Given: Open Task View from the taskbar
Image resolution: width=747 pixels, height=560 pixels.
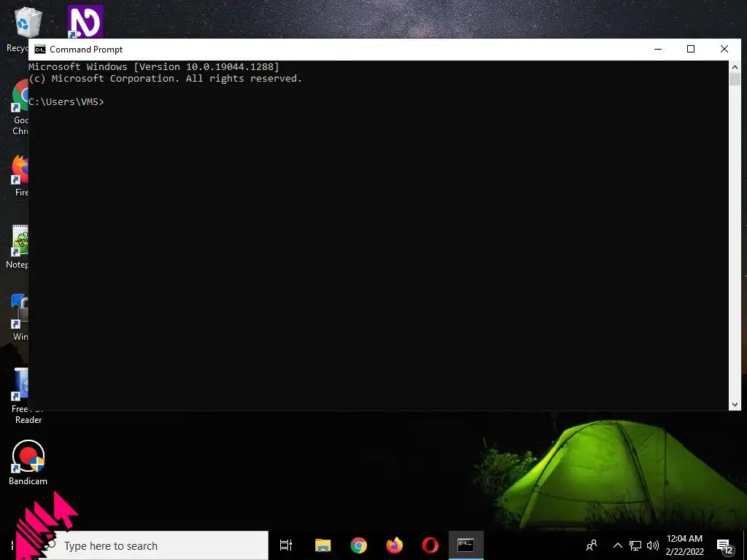Looking at the screenshot, I should point(286,545).
